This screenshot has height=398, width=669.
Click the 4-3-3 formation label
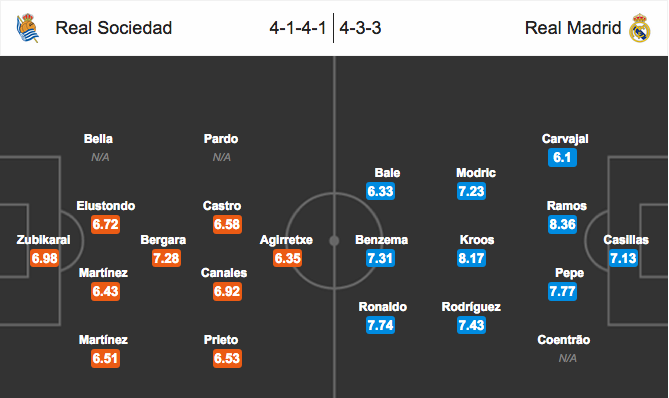[360, 28]
